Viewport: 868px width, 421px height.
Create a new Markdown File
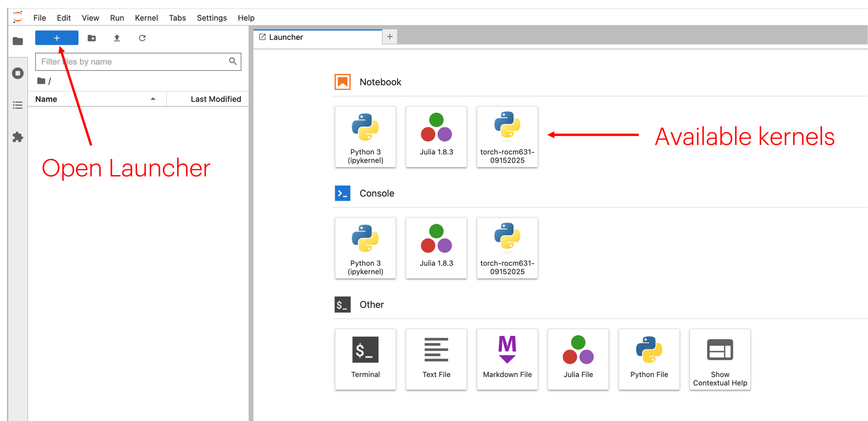(x=507, y=359)
